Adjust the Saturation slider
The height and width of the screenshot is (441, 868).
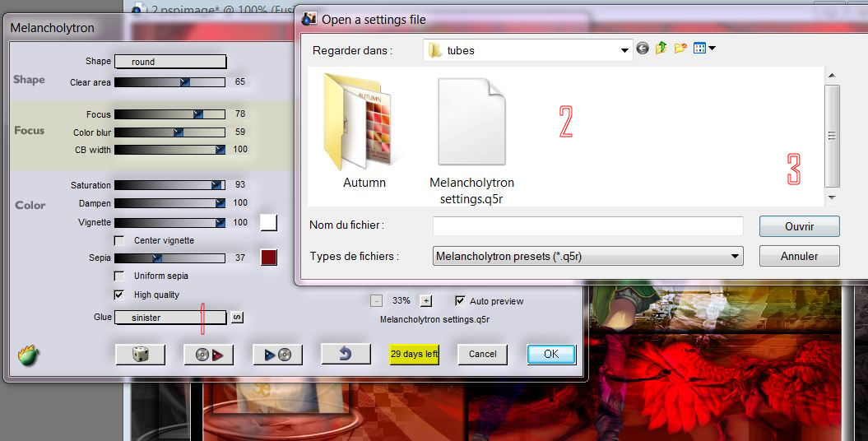point(170,185)
